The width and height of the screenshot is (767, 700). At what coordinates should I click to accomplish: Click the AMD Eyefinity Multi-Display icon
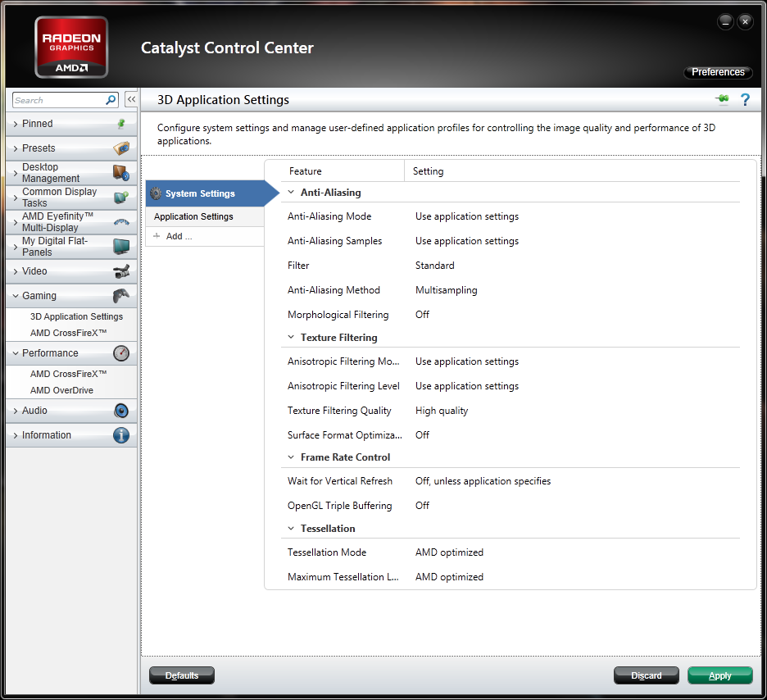coord(121,221)
